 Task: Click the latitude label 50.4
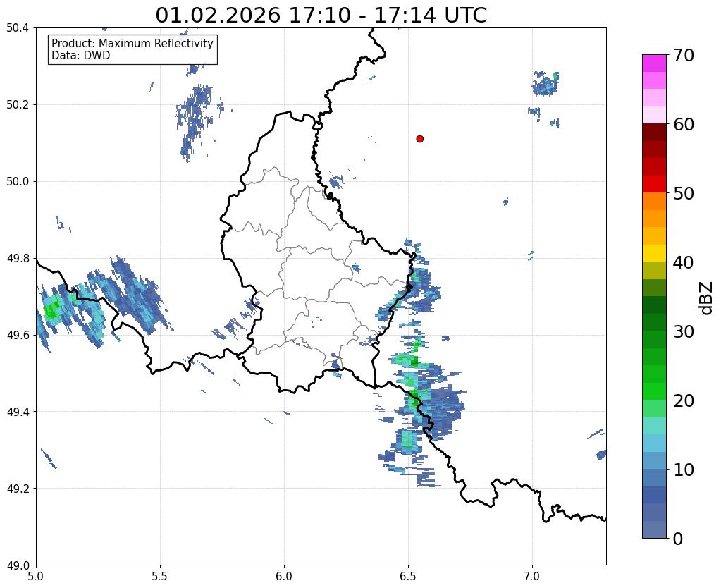tap(18, 28)
